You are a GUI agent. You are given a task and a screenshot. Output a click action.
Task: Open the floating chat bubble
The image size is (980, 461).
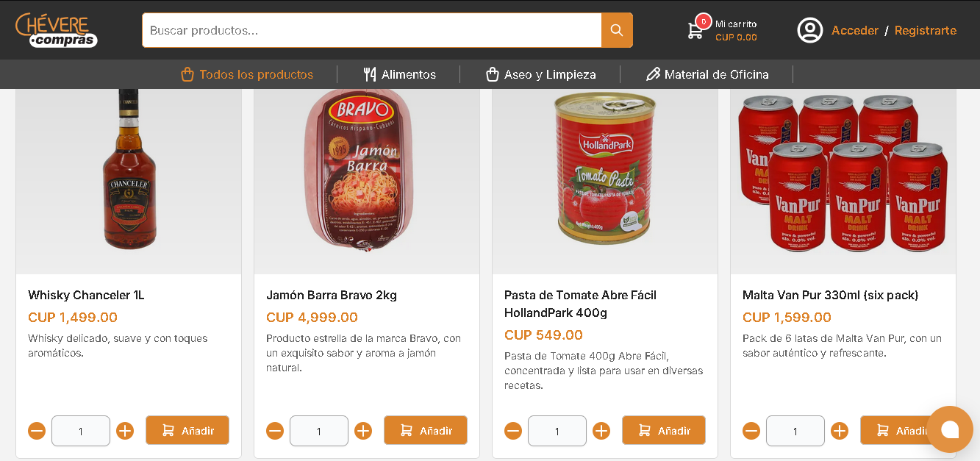(949, 429)
